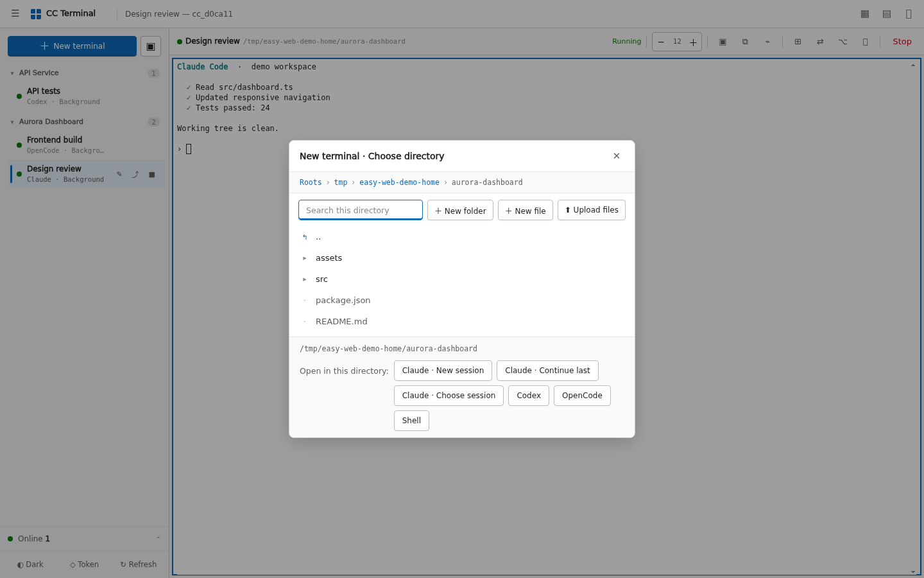
Task: Select package.json in file list
Action: coord(462,301)
